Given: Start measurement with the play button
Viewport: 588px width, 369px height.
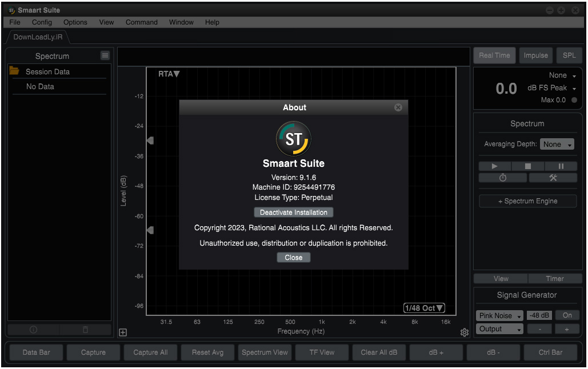Looking at the screenshot, I should coord(495,166).
